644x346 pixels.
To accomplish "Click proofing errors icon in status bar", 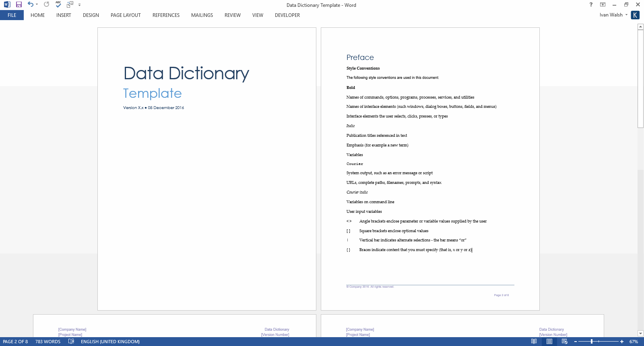I will pyautogui.click(x=71, y=342).
